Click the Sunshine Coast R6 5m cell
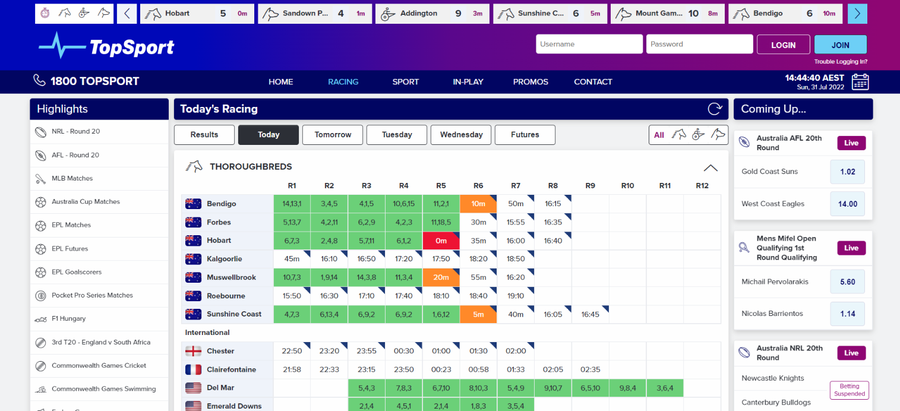Image resolution: width=900 pixels, height=411 pixels. (478, 314)
